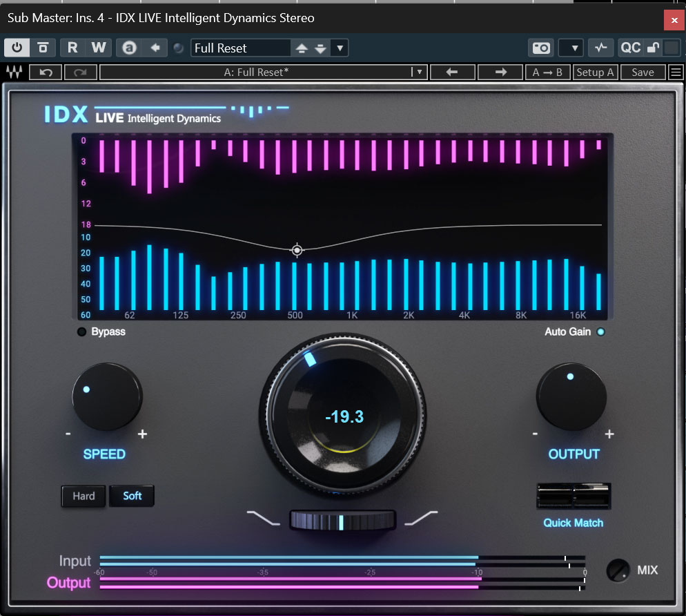Open the Full Reset preset dropdown arrow
Screen dimensions: 686x616
(x=340, y=48)
